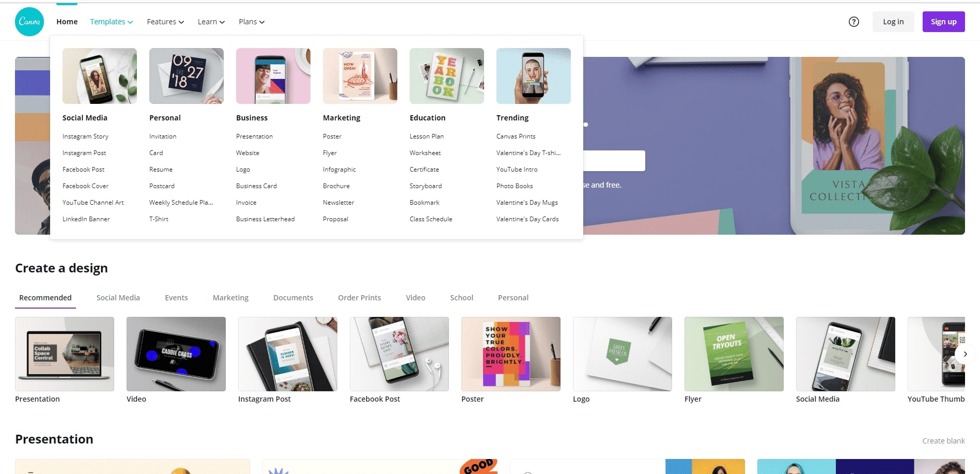
Task: Open the help question mark icon
Action: coord(854,22)
